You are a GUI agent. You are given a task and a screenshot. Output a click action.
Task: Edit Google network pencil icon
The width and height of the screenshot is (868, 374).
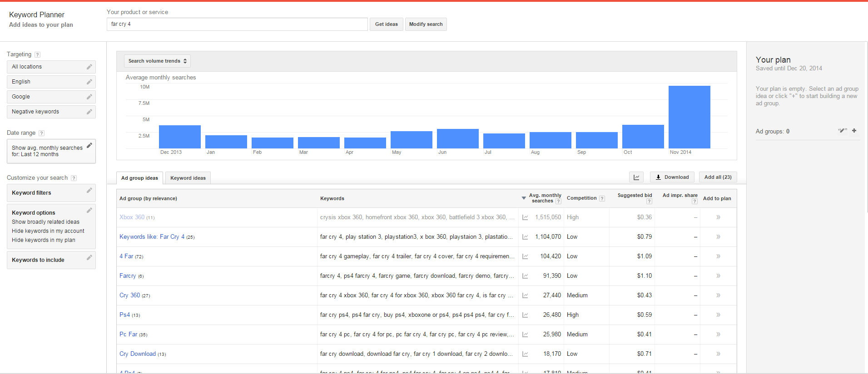click(x=89, y=97)
